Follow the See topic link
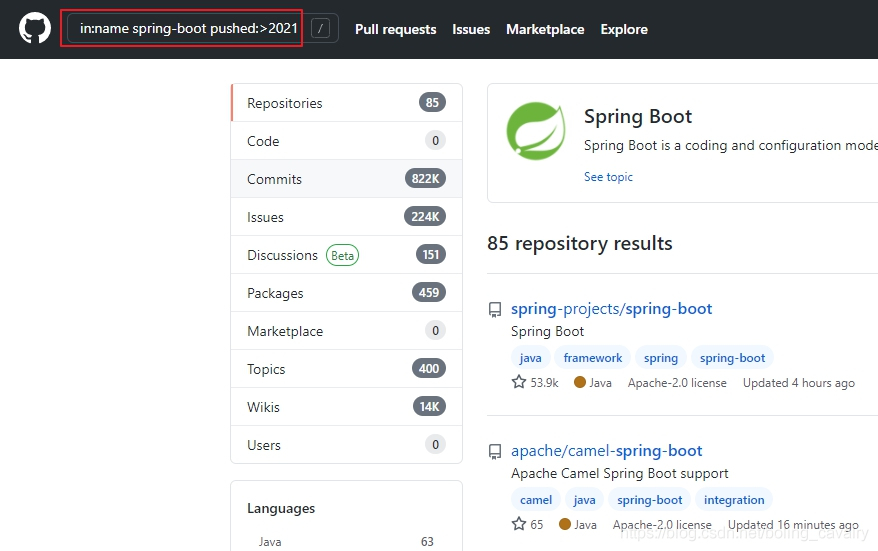The image size is (878, 551). pos(608,177)
